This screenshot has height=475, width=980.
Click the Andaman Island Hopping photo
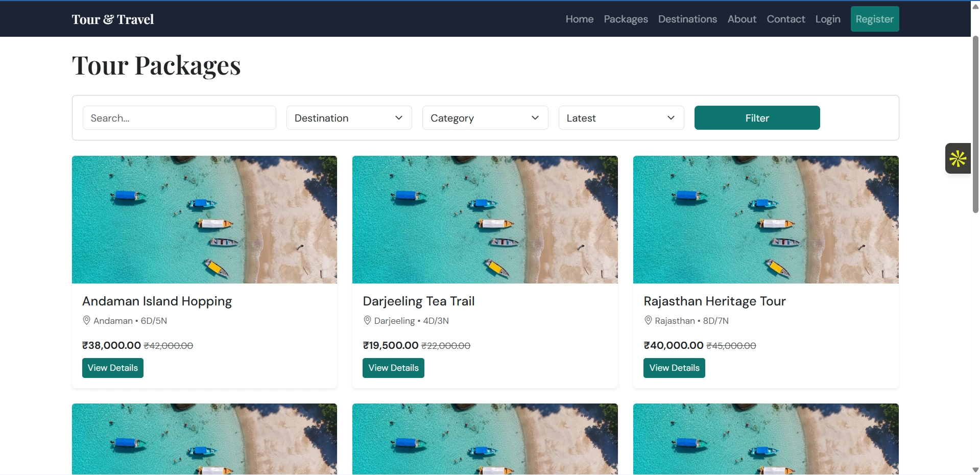204,220
